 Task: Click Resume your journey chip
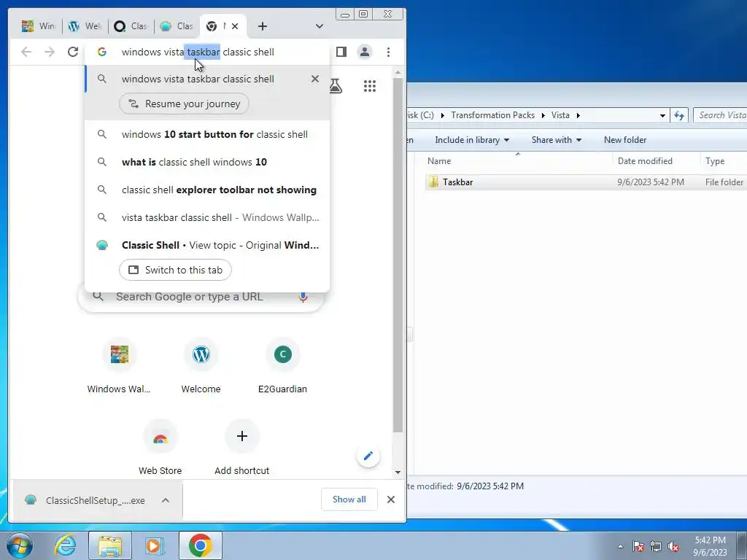pyautogui.click(x=184, y=104)
